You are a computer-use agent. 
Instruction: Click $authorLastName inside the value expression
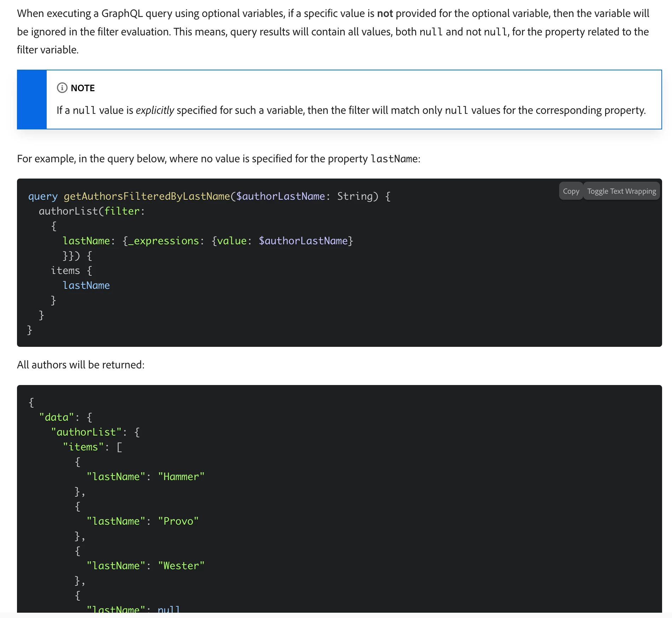tap(303, 241)
